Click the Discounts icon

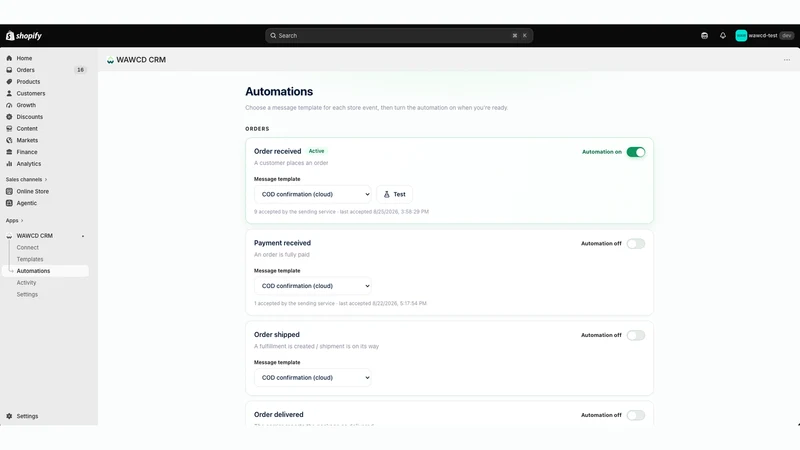pyautogui.click(x=9, y=117)
